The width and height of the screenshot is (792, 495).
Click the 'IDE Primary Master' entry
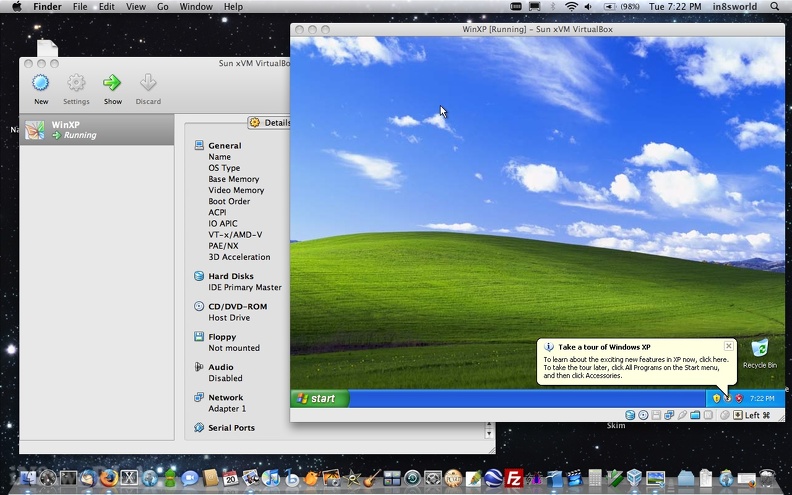click(245, 287)
